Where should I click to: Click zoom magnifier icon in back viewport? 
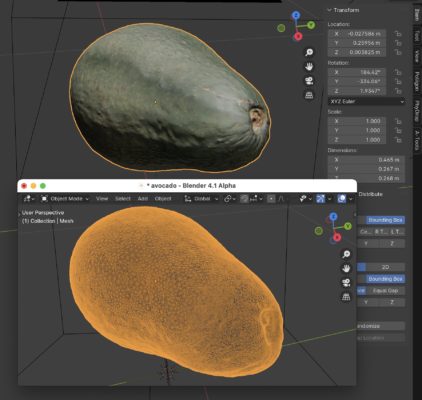309,52
